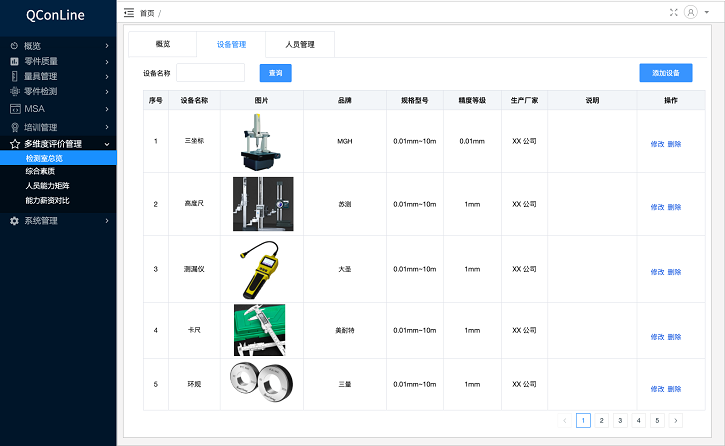The width and height of the screenshot is (725, 446).
Task: Click the 查询 search button
Action: coord(275,73)
